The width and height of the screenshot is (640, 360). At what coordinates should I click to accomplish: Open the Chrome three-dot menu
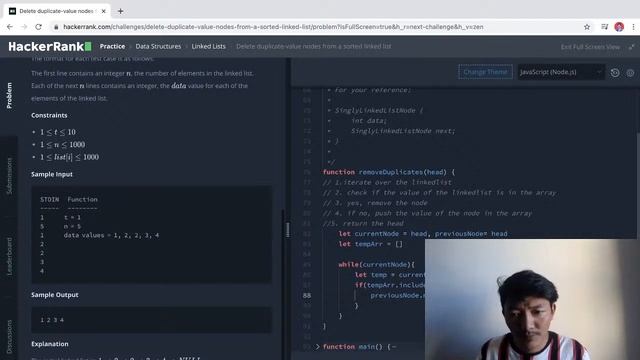pos(633,27)
